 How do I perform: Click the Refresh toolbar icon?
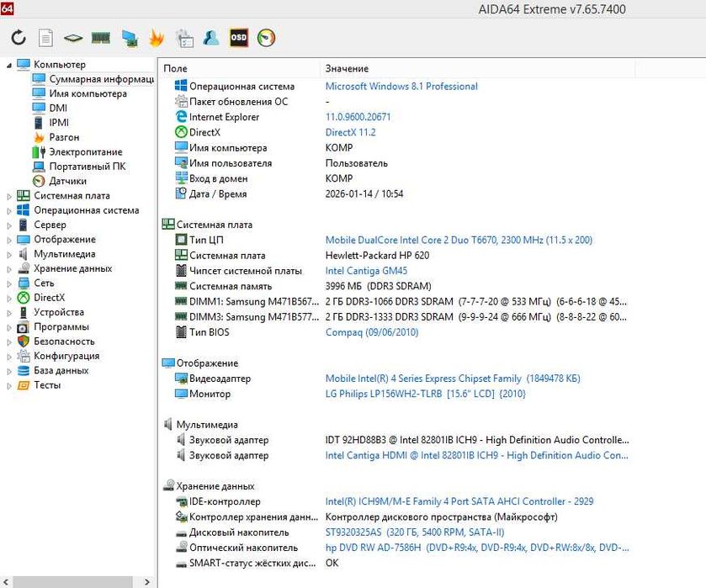pyautogui.click(x=19, y=38)
